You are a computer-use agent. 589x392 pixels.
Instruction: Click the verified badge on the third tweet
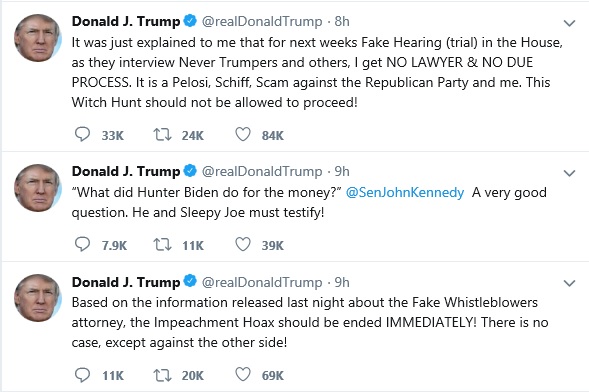[190, 281]
